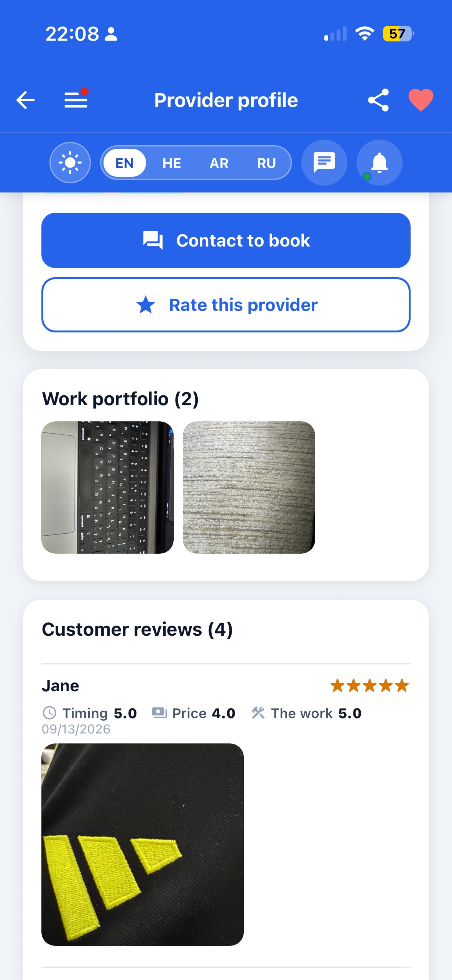This screenshot has height=980, width=452.
Task: Open the fabric texture portfolio photo
Action: 249,487
